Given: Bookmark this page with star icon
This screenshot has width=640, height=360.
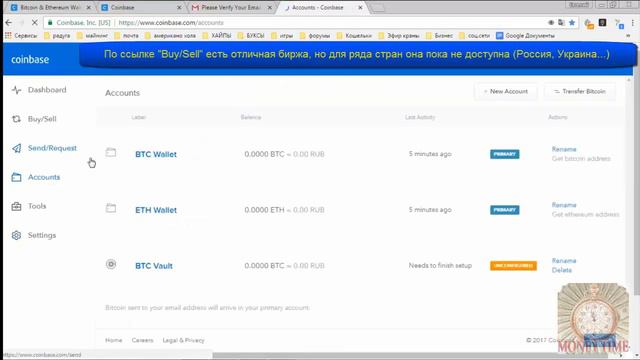Looking at the screenshot, I should (x=572, y=22).
